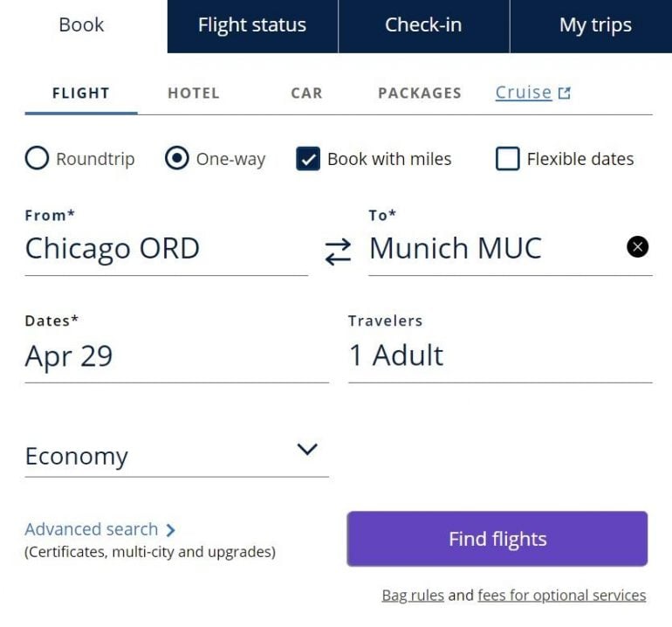The image size is (672, 627).
Task: Select the Roundtrip radio button
Action: [37, 159]
